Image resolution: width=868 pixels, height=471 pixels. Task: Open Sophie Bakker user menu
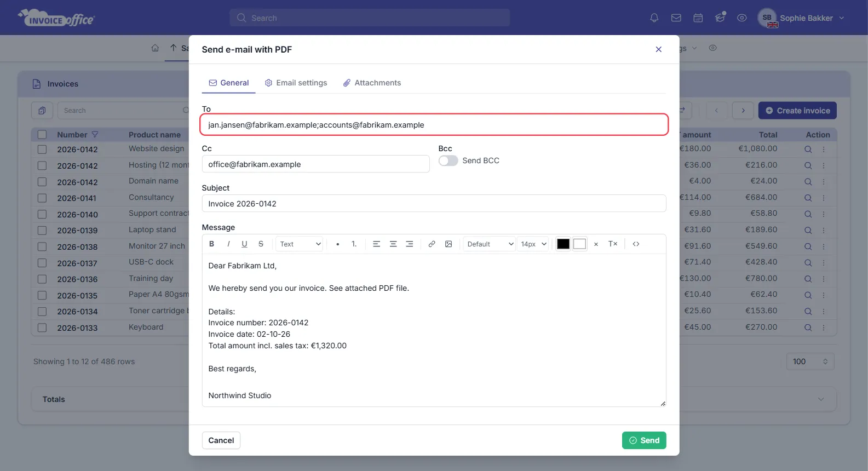(x=801, y=18)
